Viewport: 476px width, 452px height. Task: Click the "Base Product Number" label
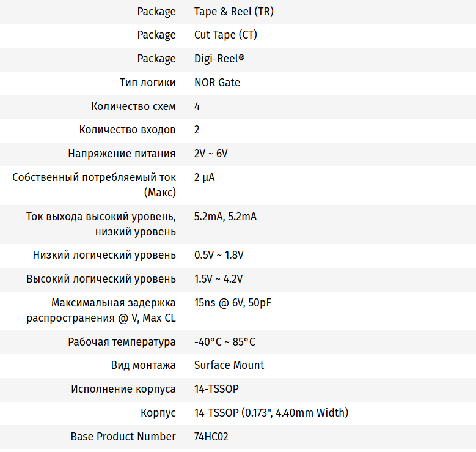pos(123,437)
